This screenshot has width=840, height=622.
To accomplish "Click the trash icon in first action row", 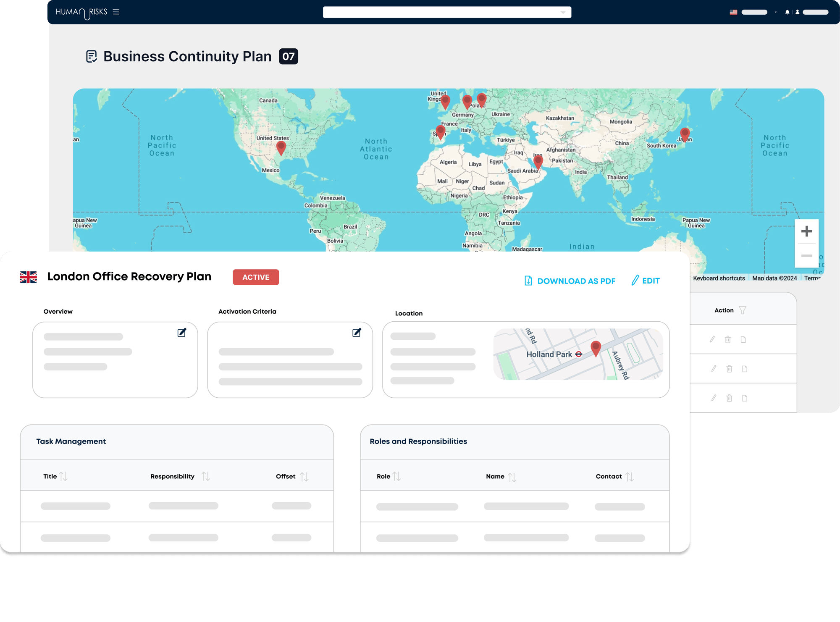I will (728, 339).
